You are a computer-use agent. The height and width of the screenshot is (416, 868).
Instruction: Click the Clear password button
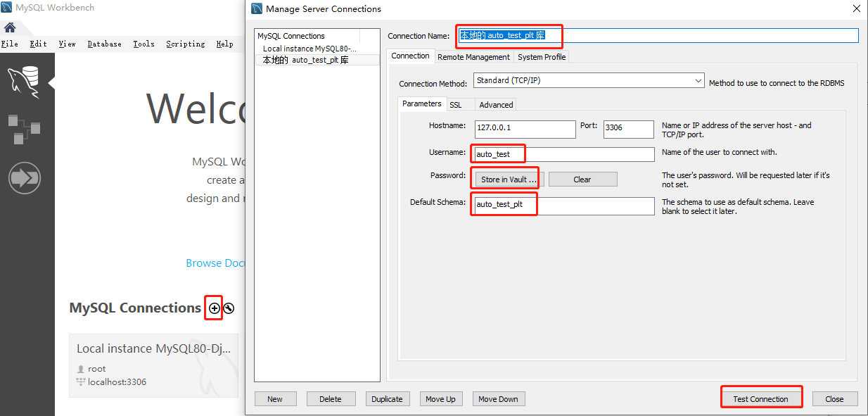pyautogui.click(x=582, y=179)
